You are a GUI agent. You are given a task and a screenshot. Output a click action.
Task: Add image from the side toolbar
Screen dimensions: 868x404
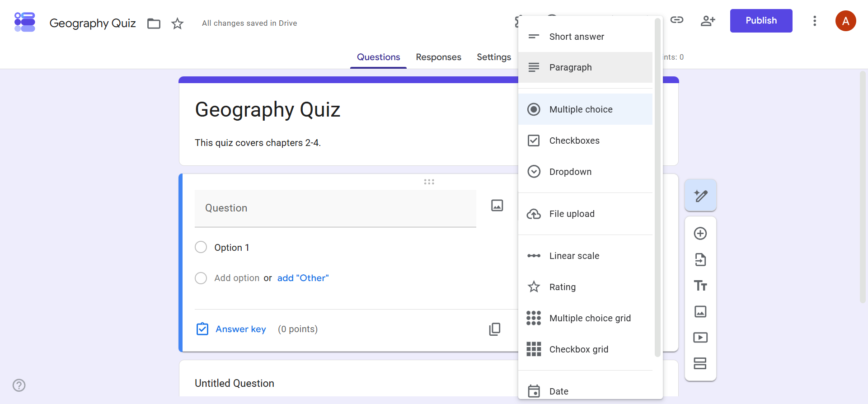click(x=700, y=311)
